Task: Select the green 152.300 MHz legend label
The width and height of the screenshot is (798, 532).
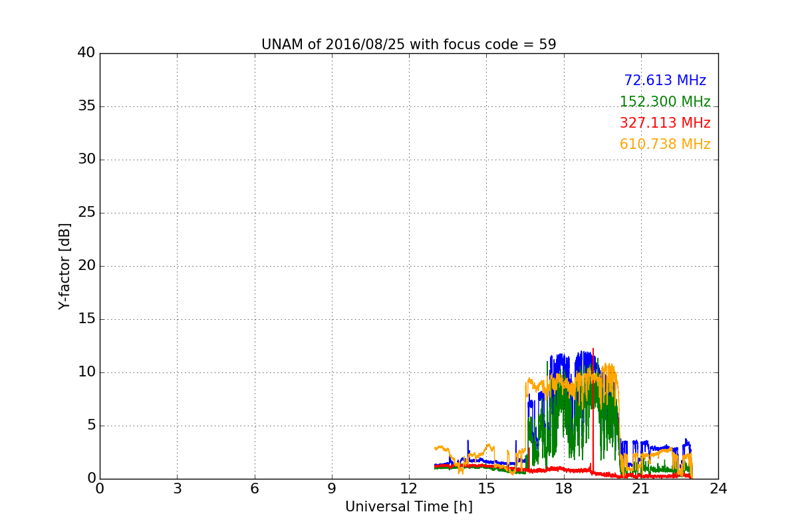Action: [x=665, y=102]
